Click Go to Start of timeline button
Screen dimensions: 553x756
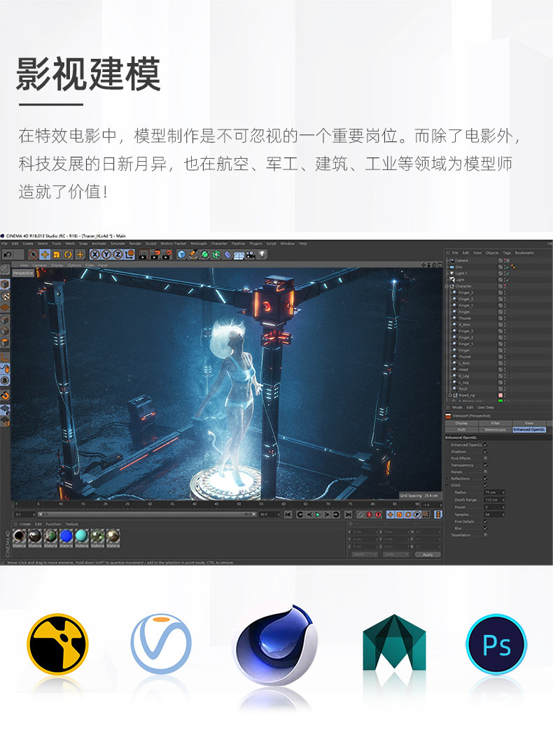(288, 515)
